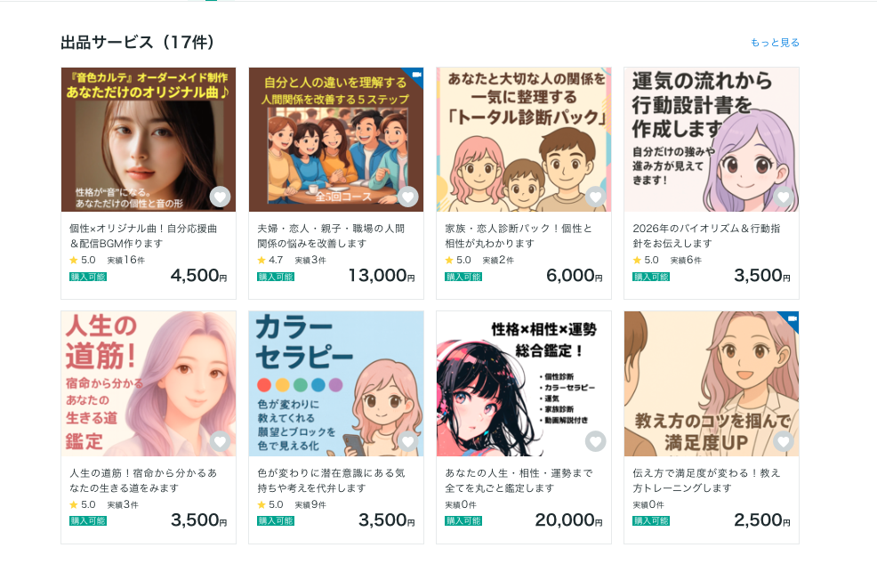
Task: Open title 伝え方で満足度が変わる！教え方トレーニングします
Action: pyautogui.click(x=705, y=480)
